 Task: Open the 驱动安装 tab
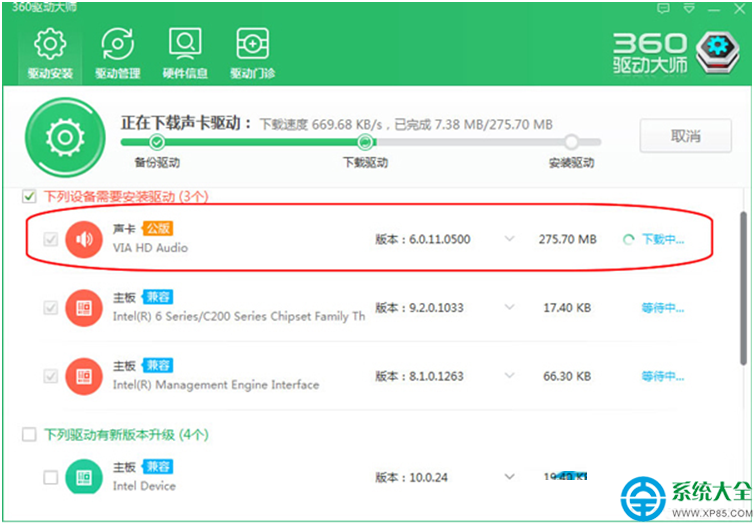coord(50,53)
